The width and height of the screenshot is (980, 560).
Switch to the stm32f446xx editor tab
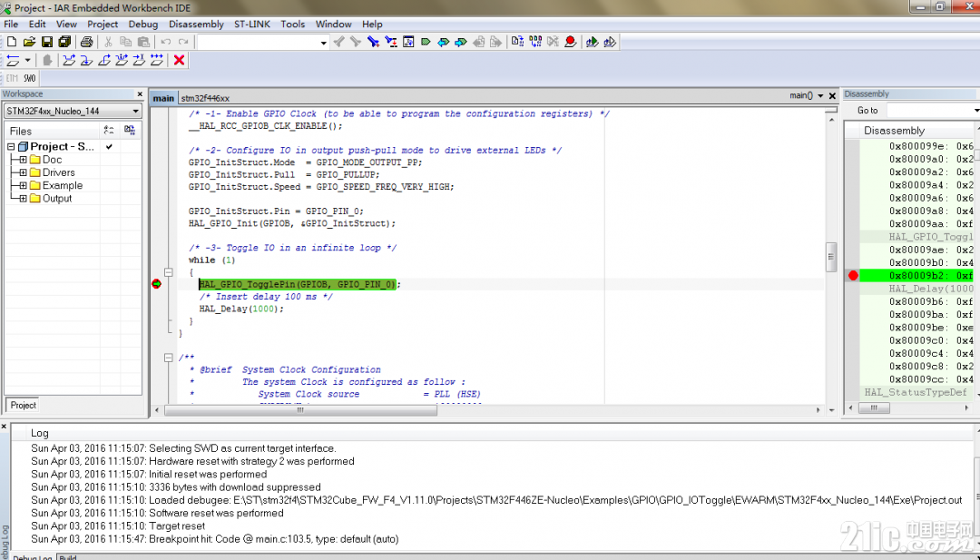205,98
